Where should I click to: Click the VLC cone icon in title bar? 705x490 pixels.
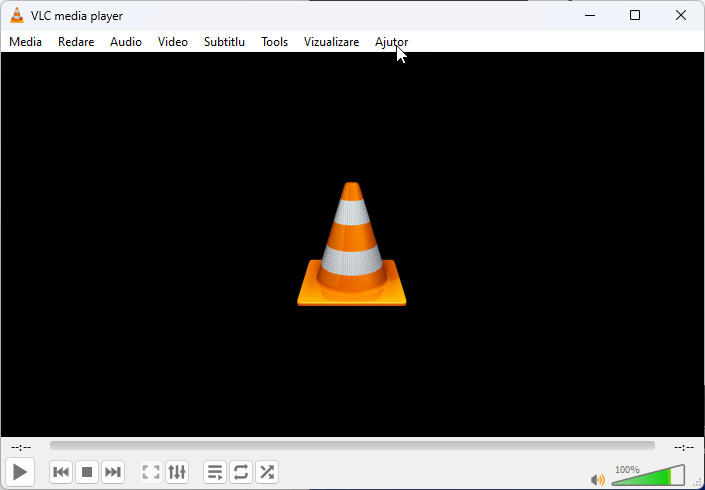(17, 16)
